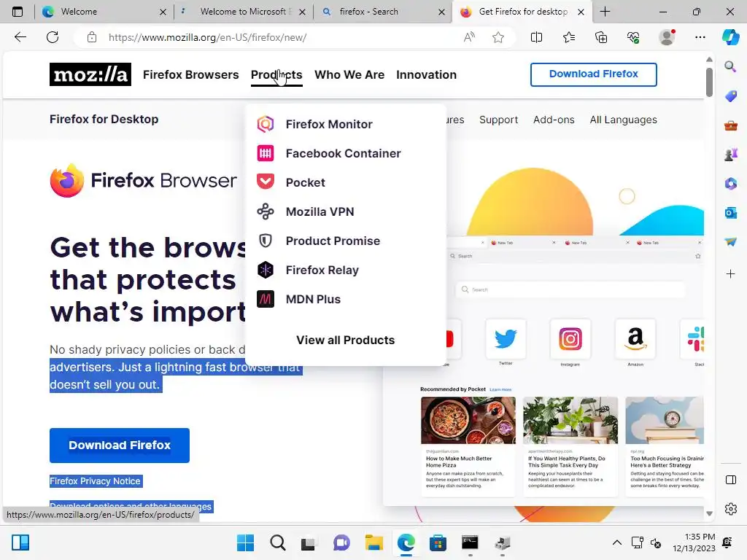Open the sidebar Shopping tag icon
Image resolution: width=747 pixels, height=560 pixels.
click(730, 96)
